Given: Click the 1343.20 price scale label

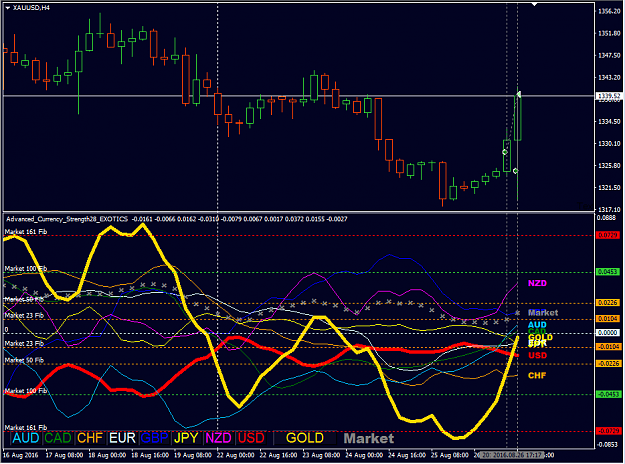Looking at the screenshot, I should point(609,77).
